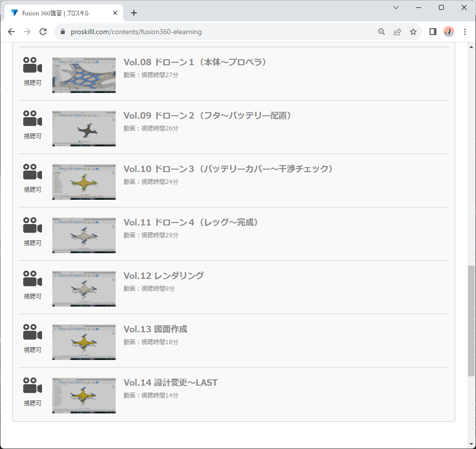
Task: Click text 動画：視聴時間9分
Action: click(149, 289)
